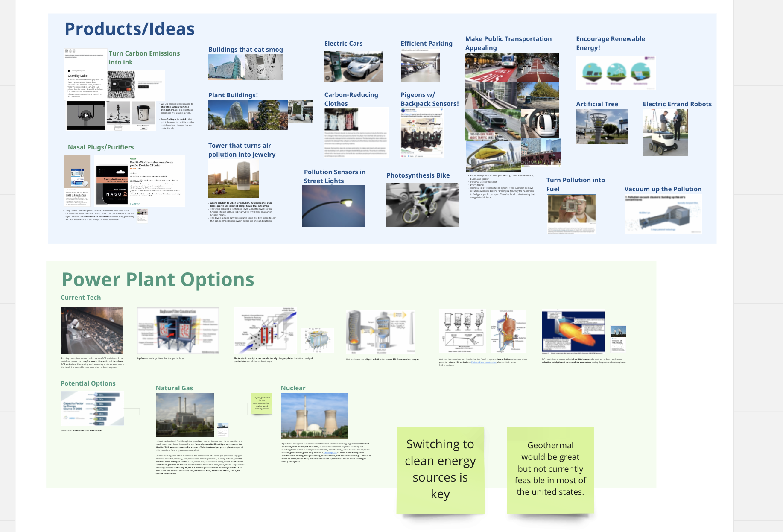
Task: Open the 'ancillary use' link
Action: coord(330,453)
